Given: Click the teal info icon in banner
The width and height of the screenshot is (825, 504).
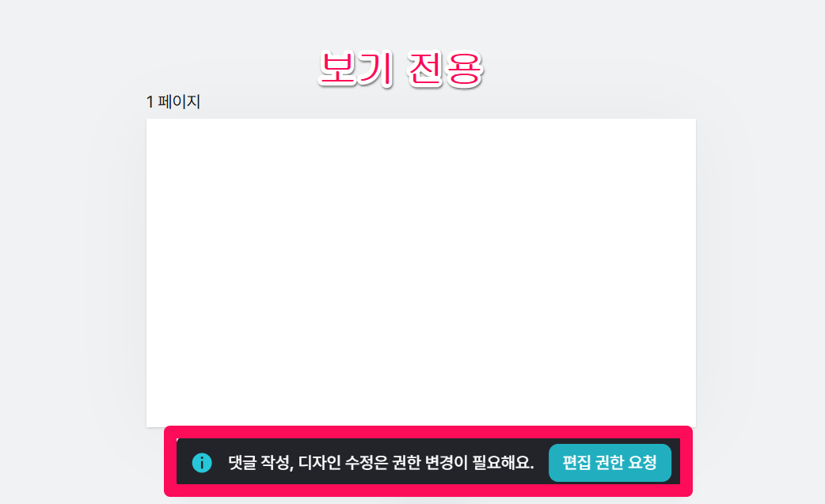Looking at the screenshot, I should 202,463.
